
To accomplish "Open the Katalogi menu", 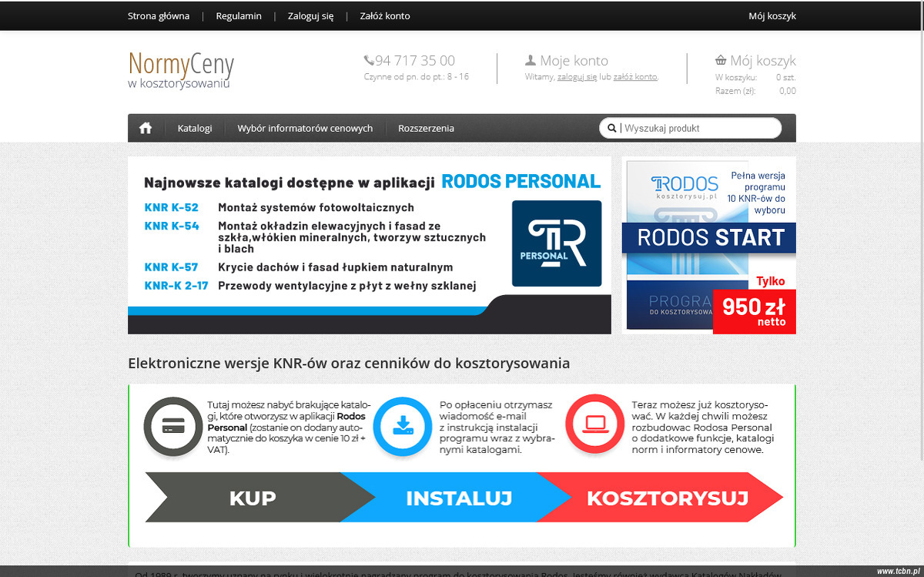I will coord(195,128).
